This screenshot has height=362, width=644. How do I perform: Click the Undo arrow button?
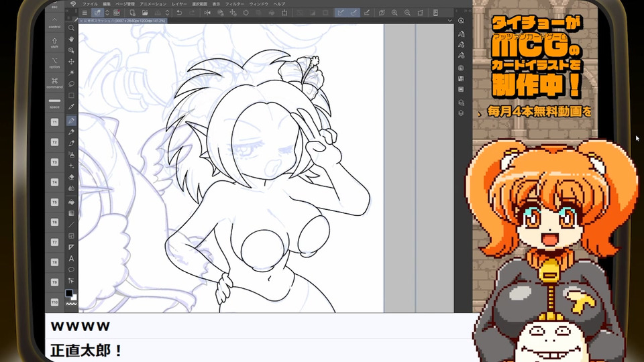coord(179,13)
